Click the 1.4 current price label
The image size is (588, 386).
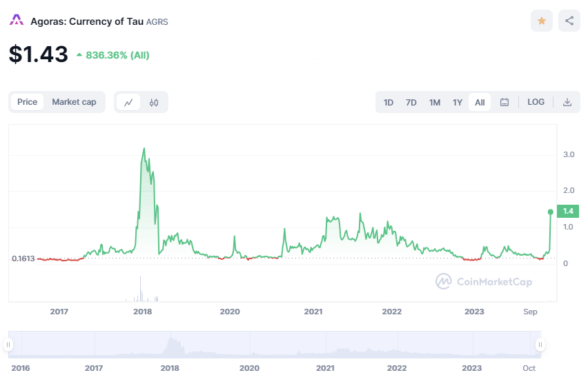[x=568, y=211]
